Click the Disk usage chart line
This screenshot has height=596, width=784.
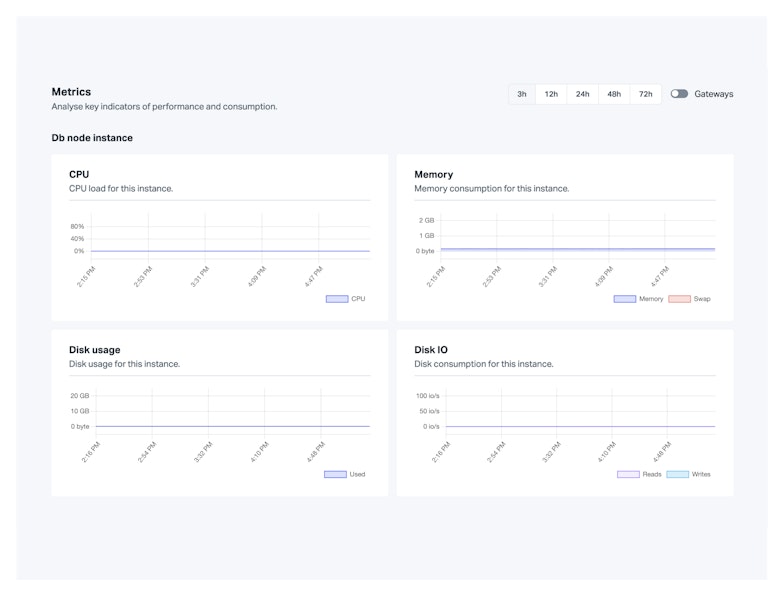pos(230,427)
